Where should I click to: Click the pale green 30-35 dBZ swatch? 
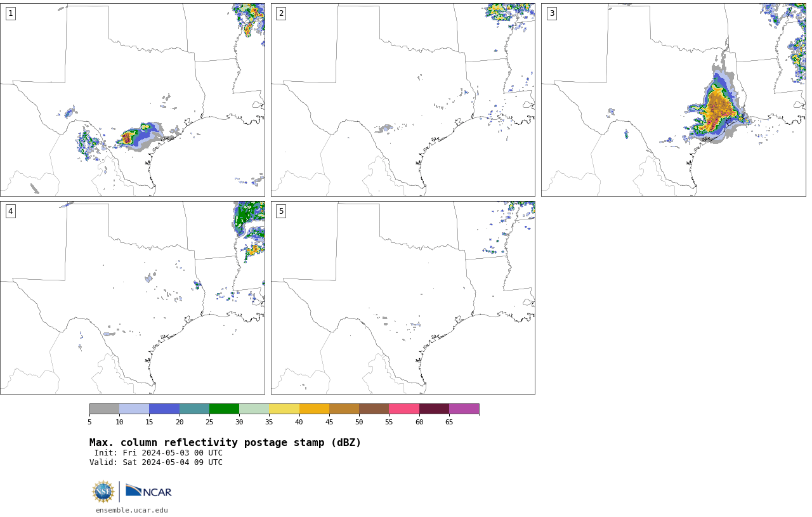coord(254,409)
